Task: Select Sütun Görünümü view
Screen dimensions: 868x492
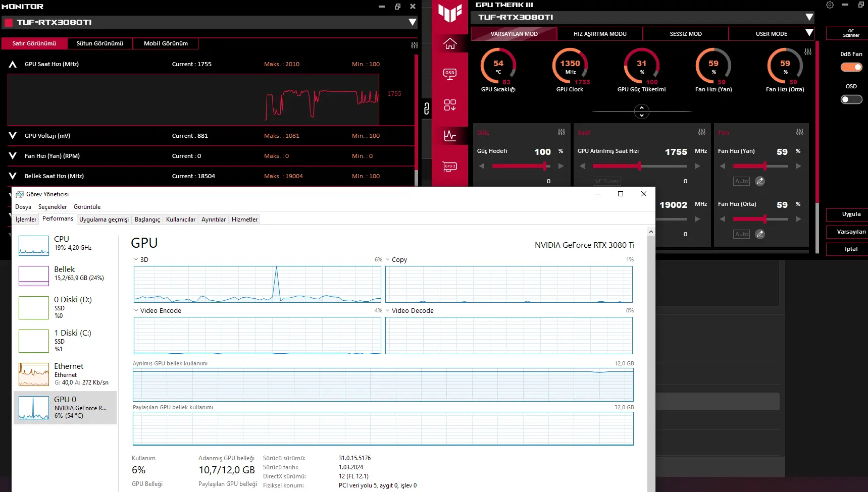Action: point(99,43)
